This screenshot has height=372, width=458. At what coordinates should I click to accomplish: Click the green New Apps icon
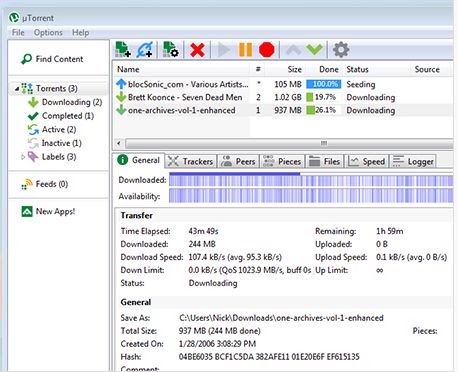[27, 211]
